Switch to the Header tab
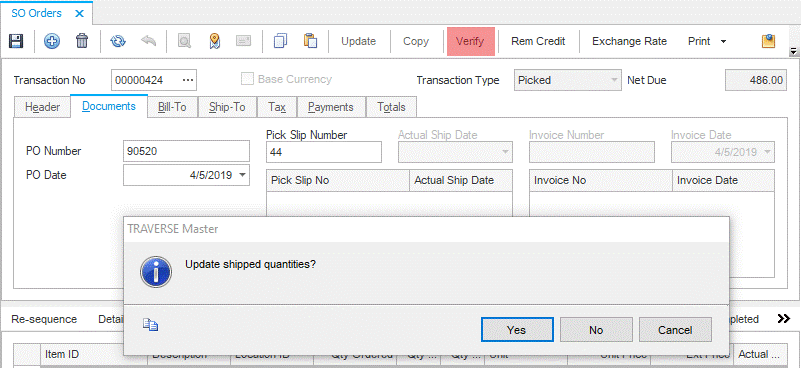801x368 pixels. pos(42,107)
